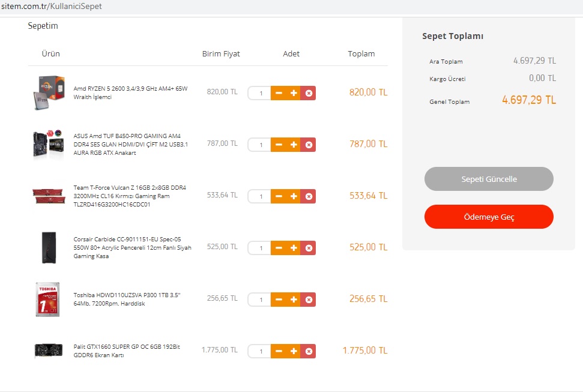Increase quantity of Palit GTX1660 SUPER card
The image size is (583, 392).
click(x=294, y=351)
